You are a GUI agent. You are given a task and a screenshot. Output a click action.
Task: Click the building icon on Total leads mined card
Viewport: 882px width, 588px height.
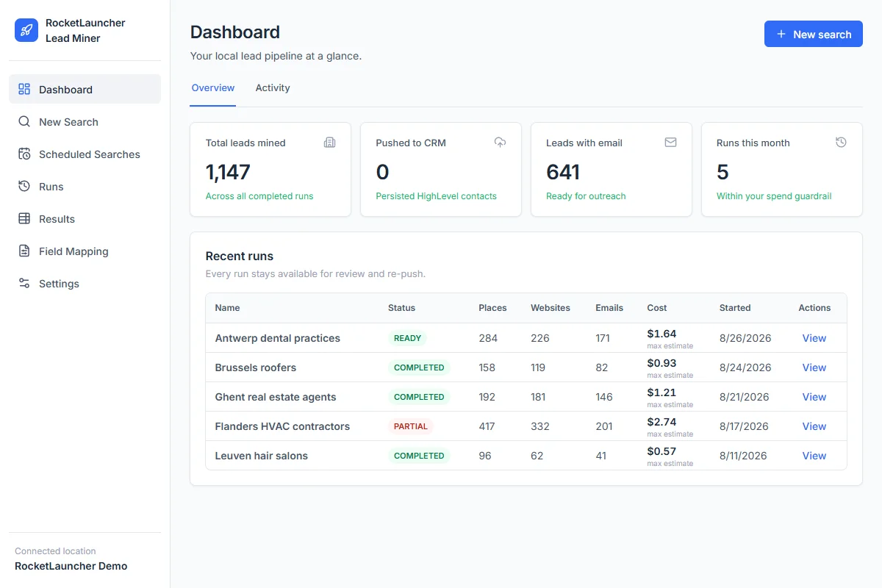point(329,143)
